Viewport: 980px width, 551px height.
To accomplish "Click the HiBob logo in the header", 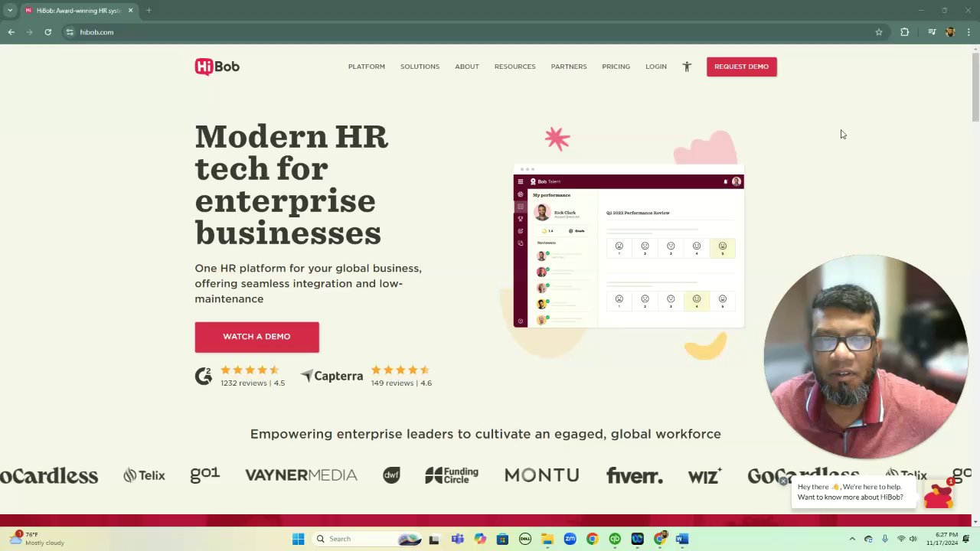I will pyautogui.click(x=217, y=67).
